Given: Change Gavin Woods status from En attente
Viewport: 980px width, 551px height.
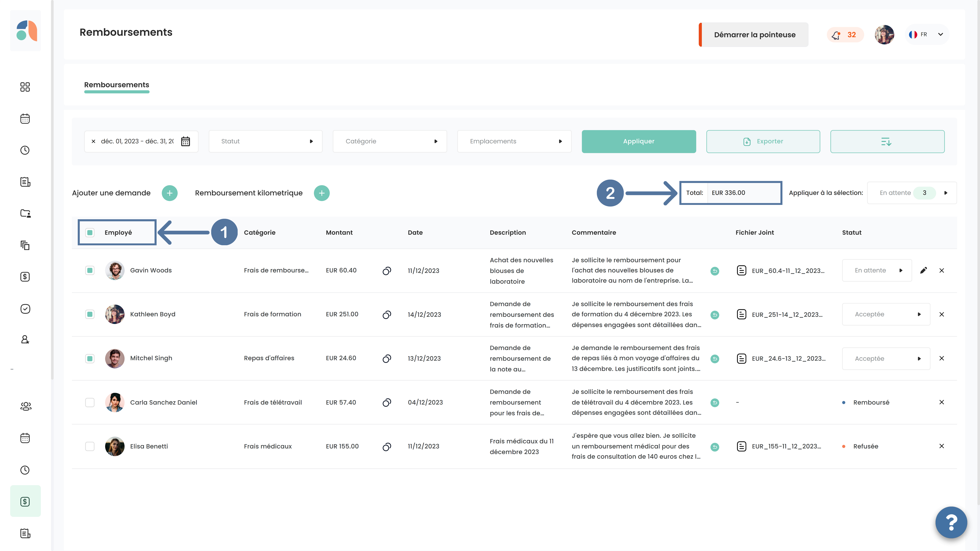Looking at the screenshot, I should click(x=877, y=270).
